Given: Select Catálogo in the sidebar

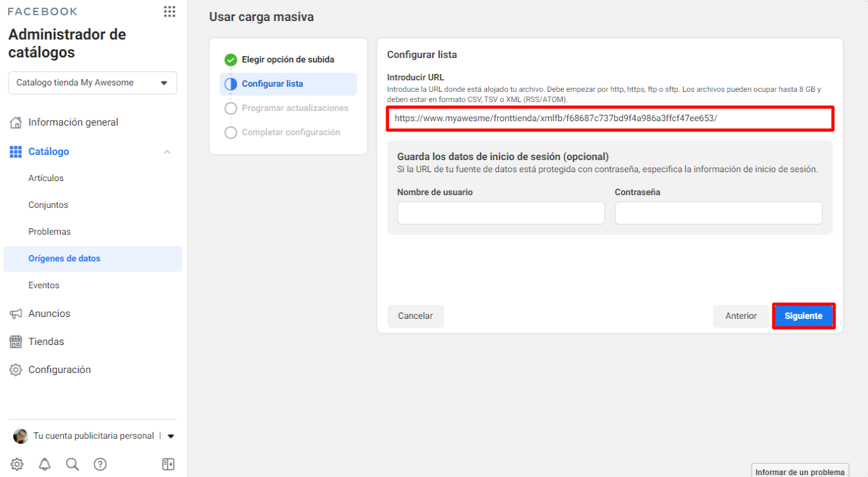Looking at the screenshot, I should (49, 152).
